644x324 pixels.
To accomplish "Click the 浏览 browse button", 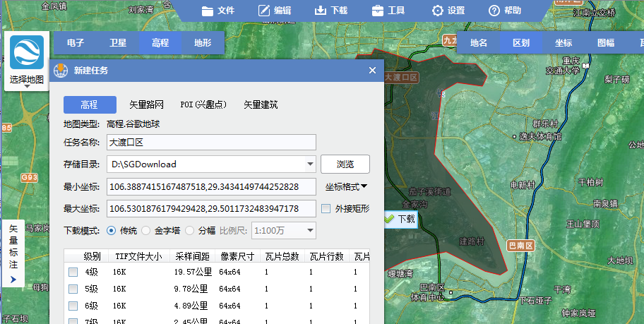I will pyautogui.click(x=345, y=164).
